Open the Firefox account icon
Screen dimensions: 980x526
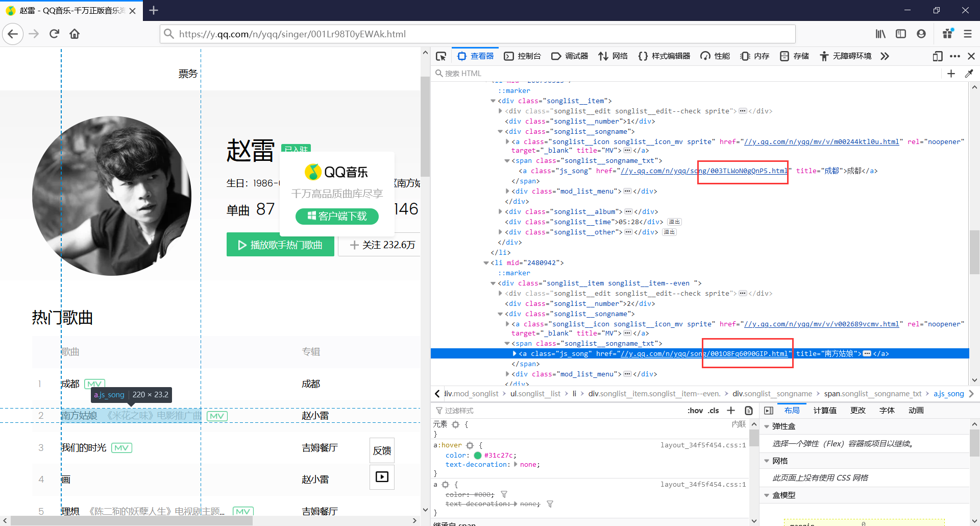pos(921,34)
